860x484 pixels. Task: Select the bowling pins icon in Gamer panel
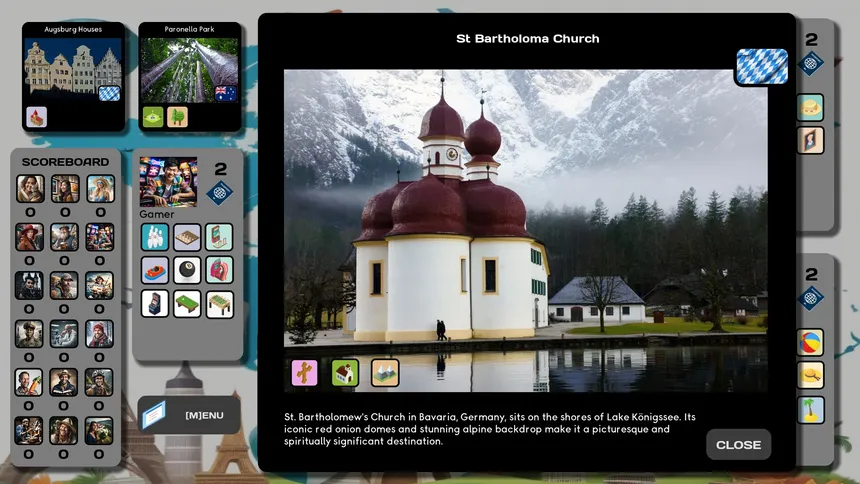click(155, 237)
